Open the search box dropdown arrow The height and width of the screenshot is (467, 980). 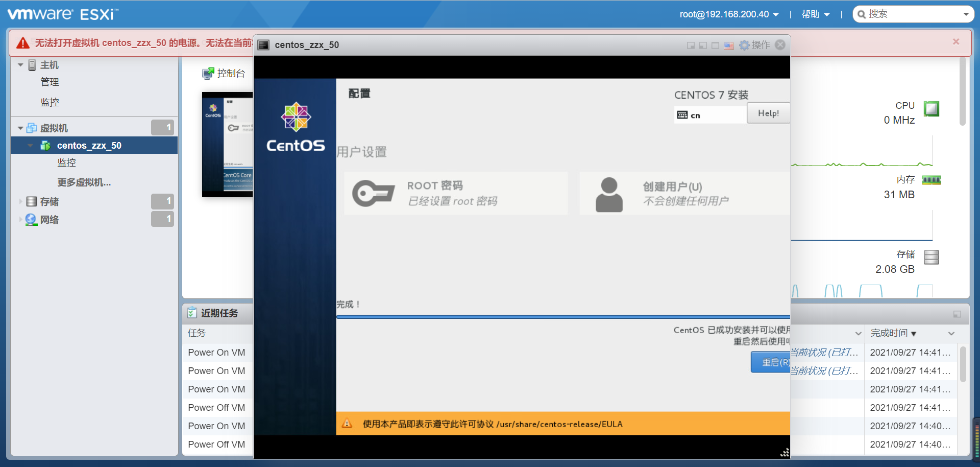[x=966, y=14]
